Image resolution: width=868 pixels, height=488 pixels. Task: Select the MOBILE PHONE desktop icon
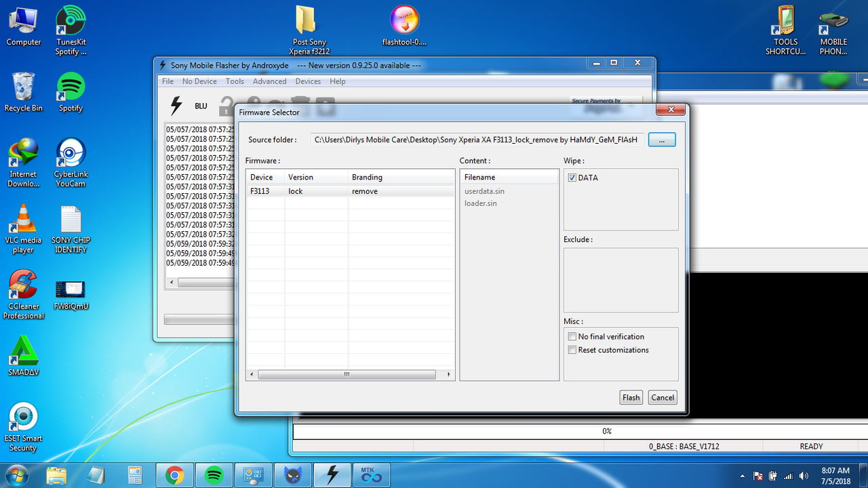[x=833, y=31]
